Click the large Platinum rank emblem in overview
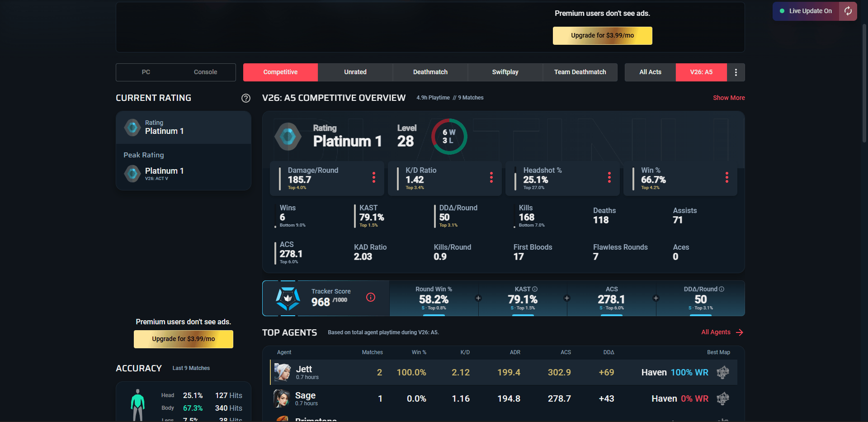The height and width of the screenshot is (422, 868). click(288, 136)
